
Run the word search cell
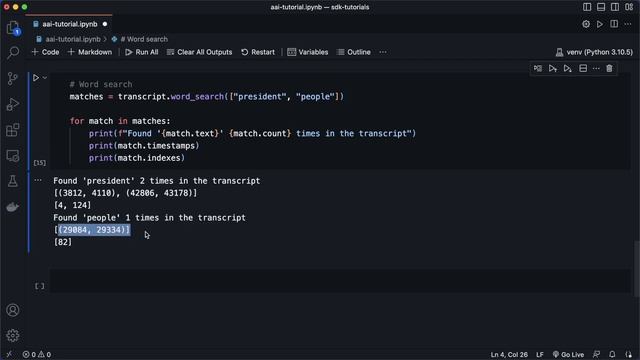click(x=36, y=78)
